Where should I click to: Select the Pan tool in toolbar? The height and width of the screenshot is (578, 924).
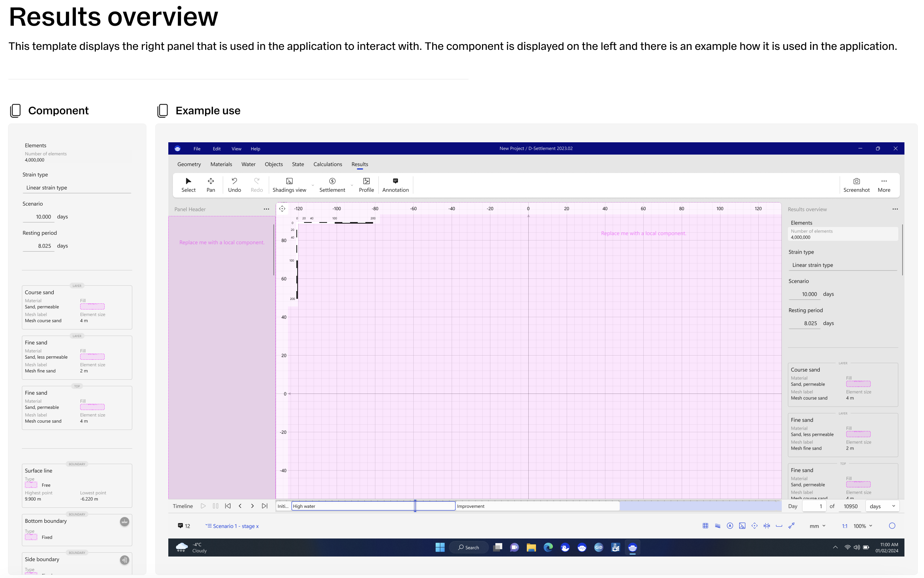(210, 184)
